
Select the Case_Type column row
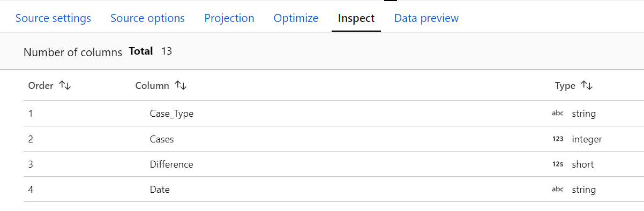coord(334,114)
